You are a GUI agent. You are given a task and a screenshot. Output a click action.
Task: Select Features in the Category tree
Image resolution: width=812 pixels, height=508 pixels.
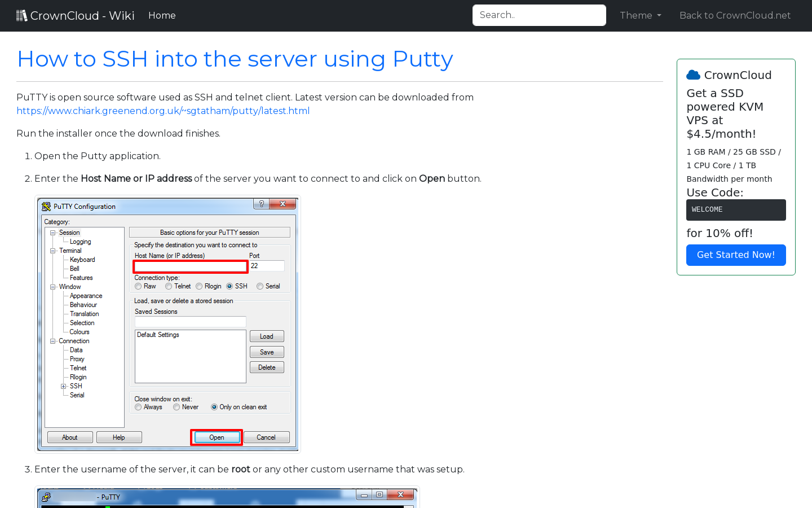point(81,278)
